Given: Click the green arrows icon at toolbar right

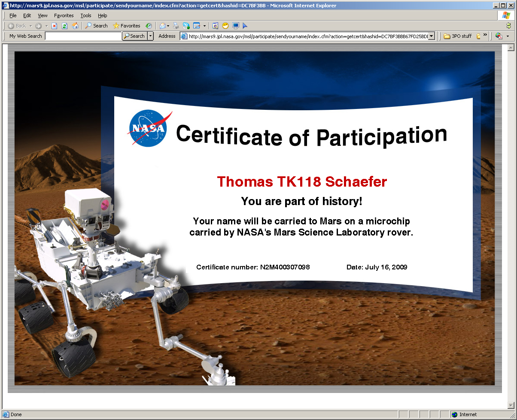Looking at the screenshot, I should pos(509,26).
